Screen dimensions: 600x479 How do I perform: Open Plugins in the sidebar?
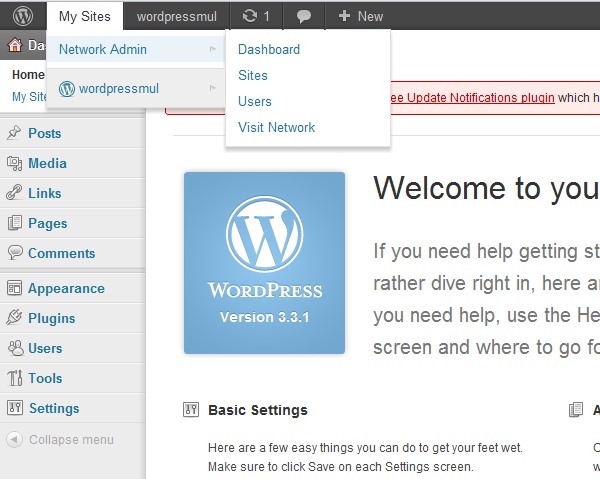(x=52, y=318)
